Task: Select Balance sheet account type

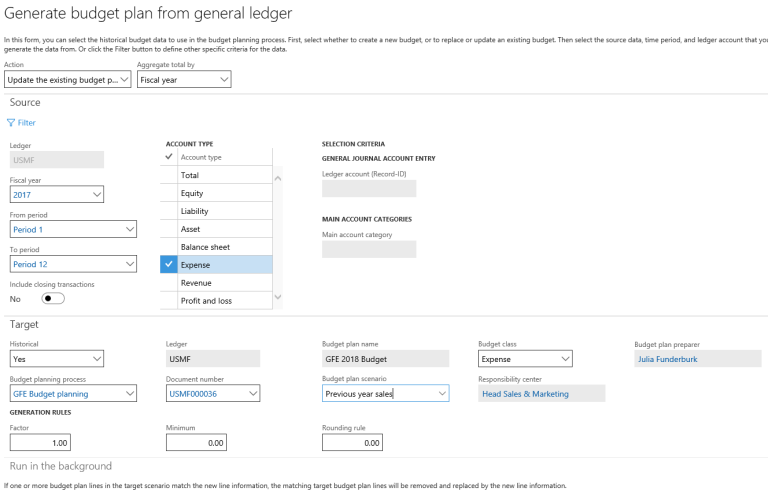Action: [x=205, y=247]
